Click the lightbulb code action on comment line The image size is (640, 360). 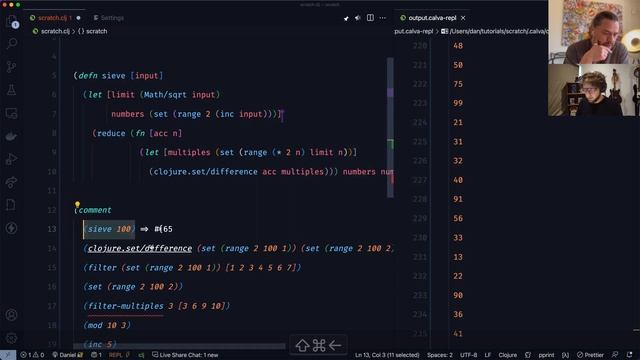click(x=77, y=204)
